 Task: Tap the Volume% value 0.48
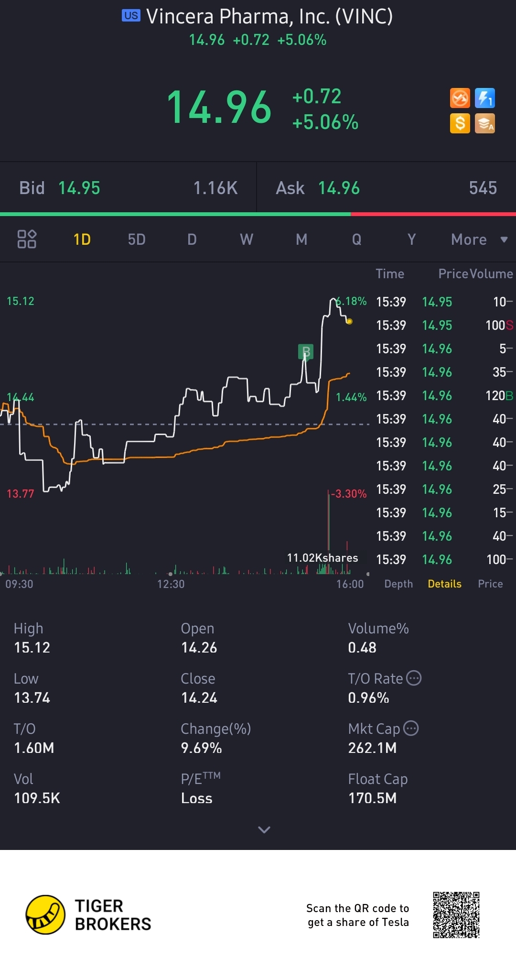click(x=362, y=647)
